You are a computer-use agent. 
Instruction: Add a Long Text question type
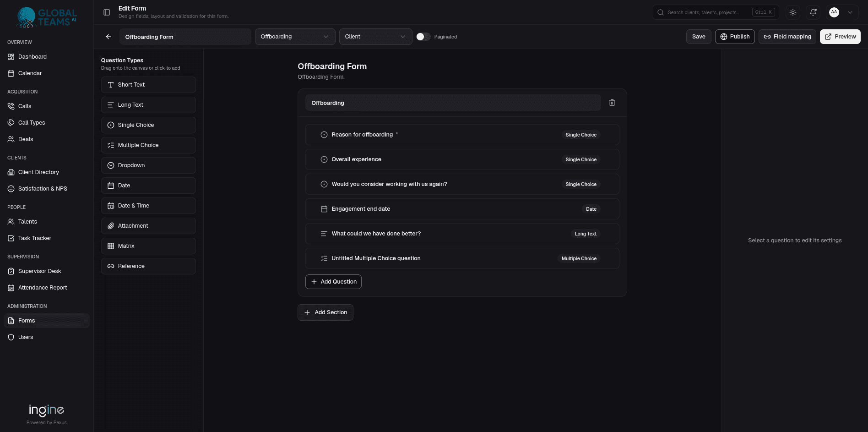(148, 105)
